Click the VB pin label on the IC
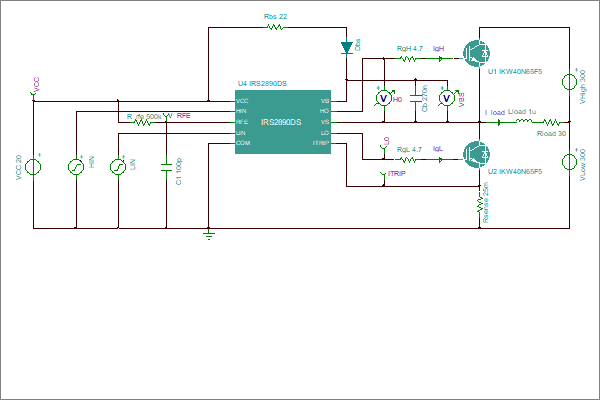 pos(325,101)
